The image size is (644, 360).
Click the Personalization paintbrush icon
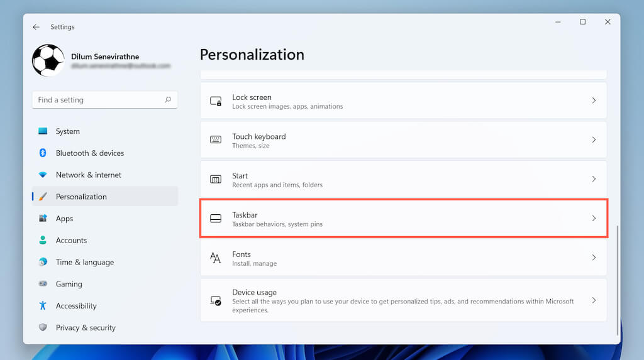(43, 196)
